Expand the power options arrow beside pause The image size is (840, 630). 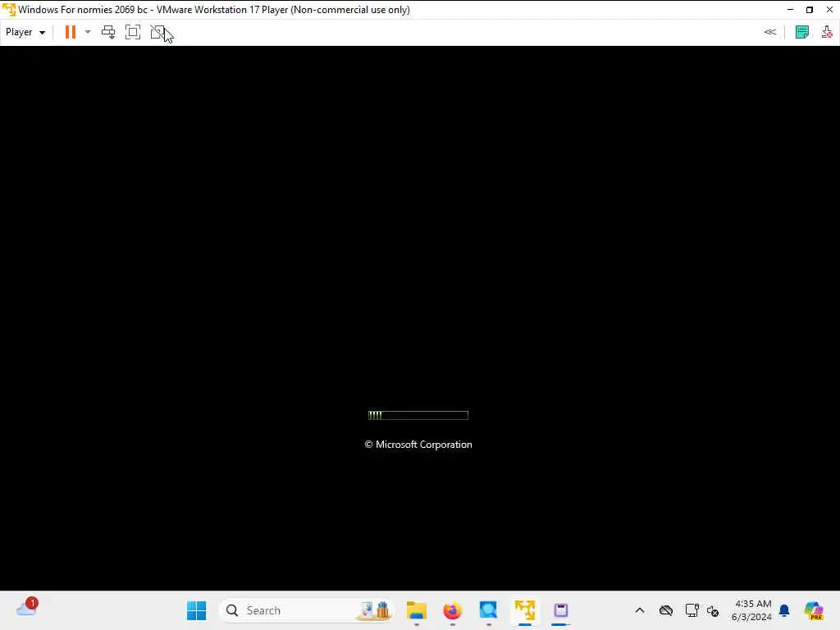88,32
